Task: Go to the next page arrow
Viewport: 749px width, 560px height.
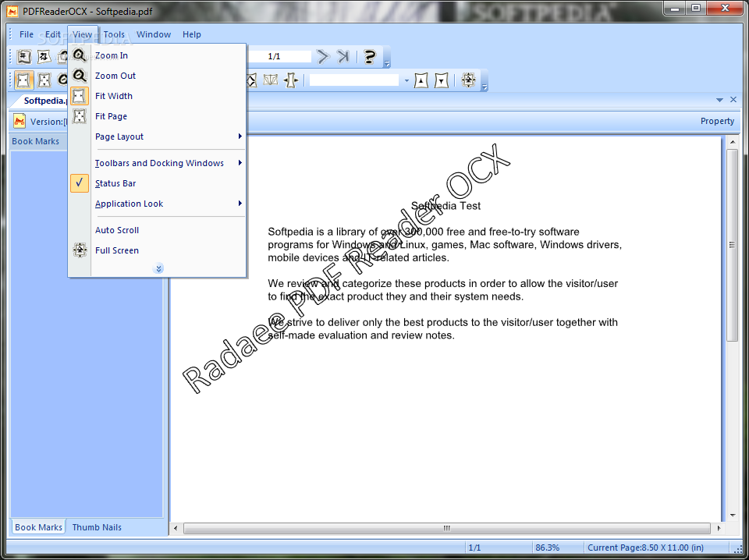Action: (323, 57)
